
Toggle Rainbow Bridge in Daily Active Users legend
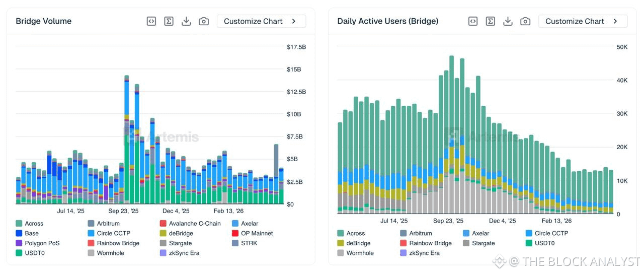[x=426, y=243]
